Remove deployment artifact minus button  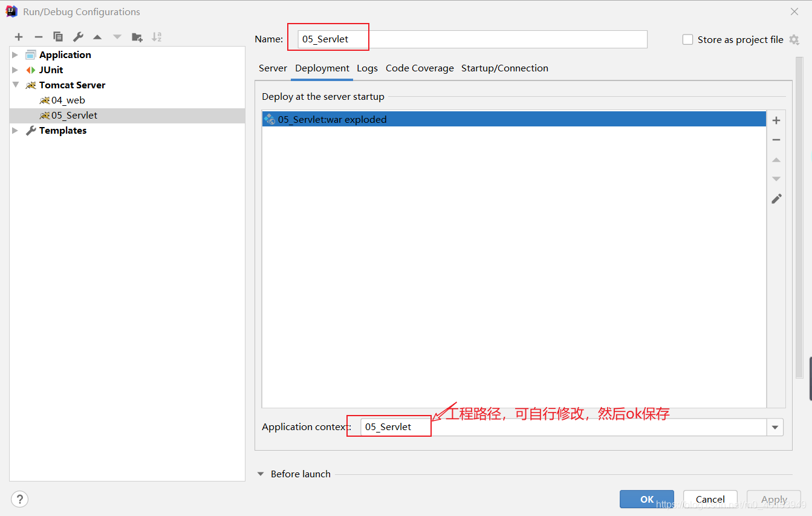coord(776,140)
